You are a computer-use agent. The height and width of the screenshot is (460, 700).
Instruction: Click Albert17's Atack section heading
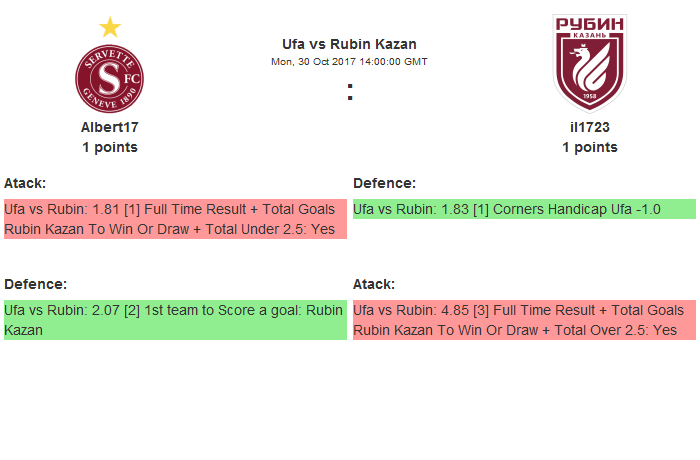click(x=25, y=183)
